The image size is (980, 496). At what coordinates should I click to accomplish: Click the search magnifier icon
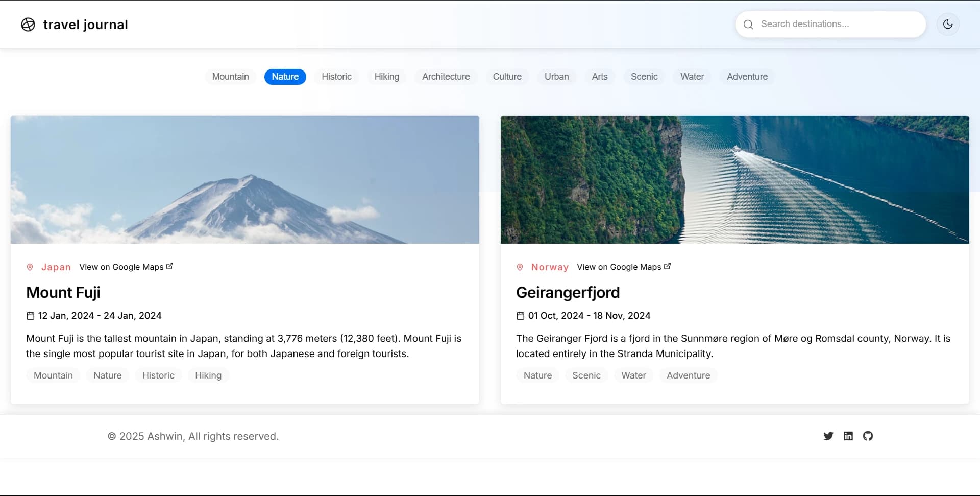click(748, 24)
